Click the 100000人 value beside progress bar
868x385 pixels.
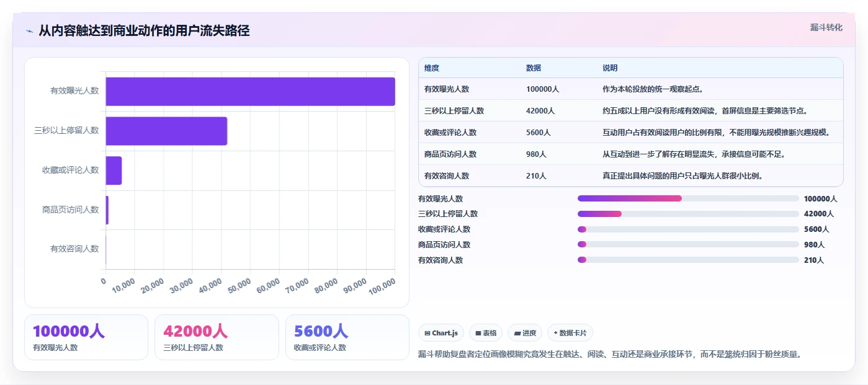click(820, 198)
